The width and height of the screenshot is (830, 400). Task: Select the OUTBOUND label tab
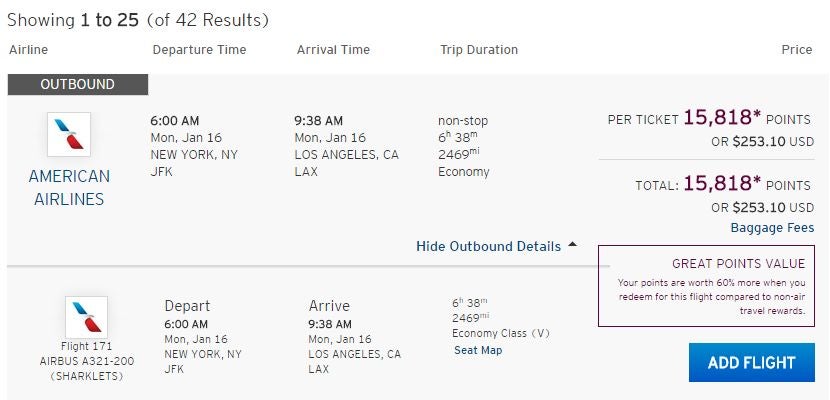tap(78, 85)
